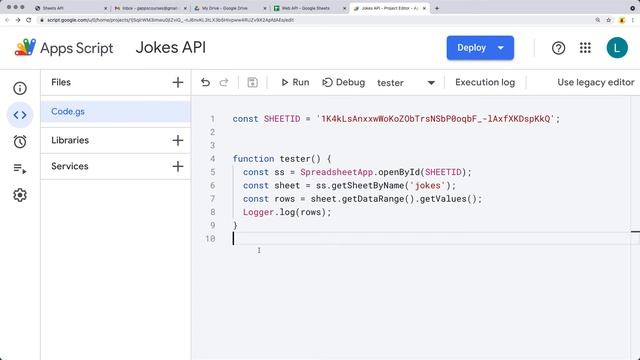The width and height of the screenshot is (640, 360).
Task: Switch to My Drive Google Drive tab
Action: tap(229, 8)
